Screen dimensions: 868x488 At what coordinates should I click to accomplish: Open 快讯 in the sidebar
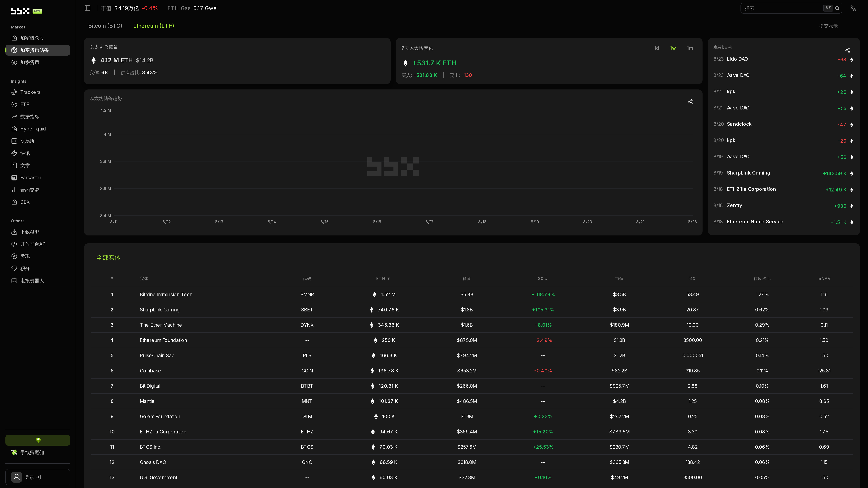38,153
